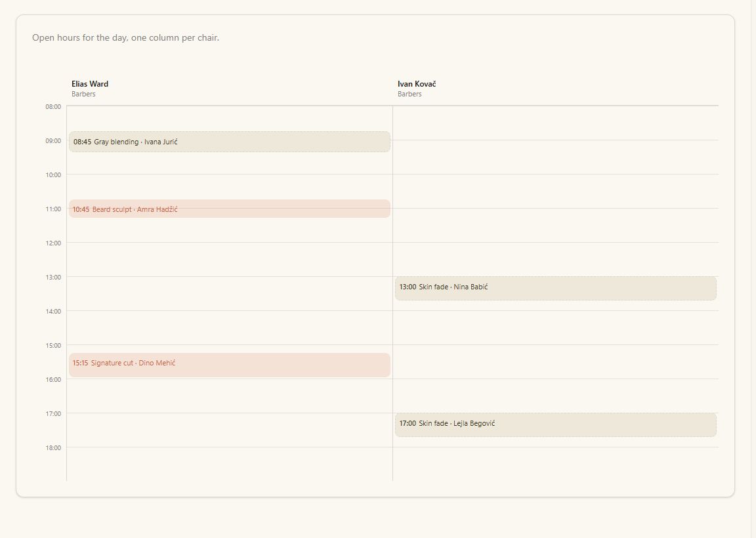The height and width of the screenshot is (538, 756).
Task: Click the Barbers label under Ivan Kovač
Action: [x=409, y=94]
